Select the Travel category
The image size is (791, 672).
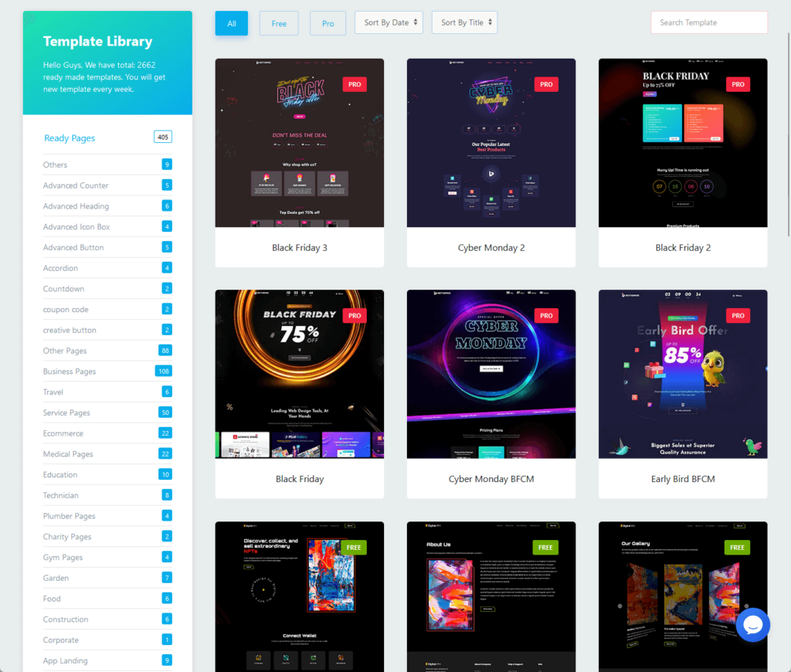(107, 392)
